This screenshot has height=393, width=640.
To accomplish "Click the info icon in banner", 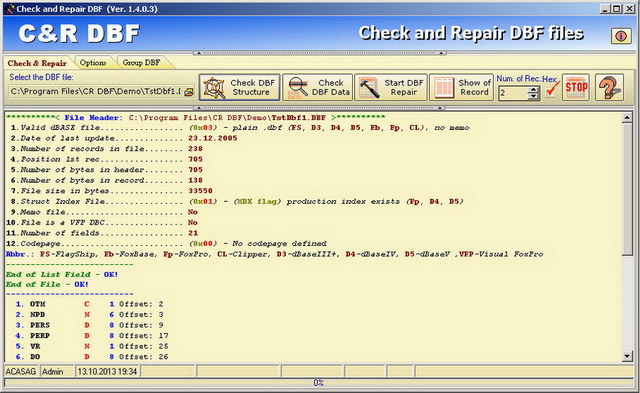I will tap(621, 36).
